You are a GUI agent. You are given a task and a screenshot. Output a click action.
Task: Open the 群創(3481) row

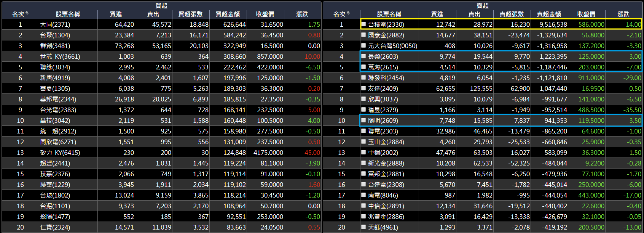[x=55, y=46]
